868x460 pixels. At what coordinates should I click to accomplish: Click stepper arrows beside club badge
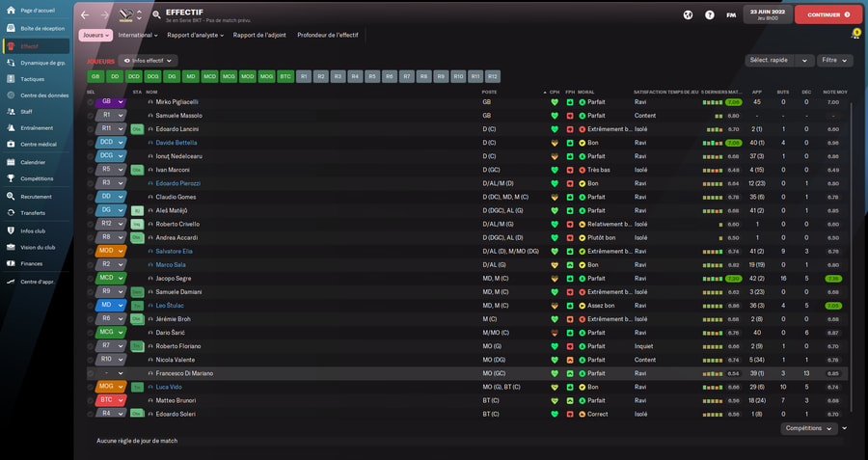[x=139, y=14]
